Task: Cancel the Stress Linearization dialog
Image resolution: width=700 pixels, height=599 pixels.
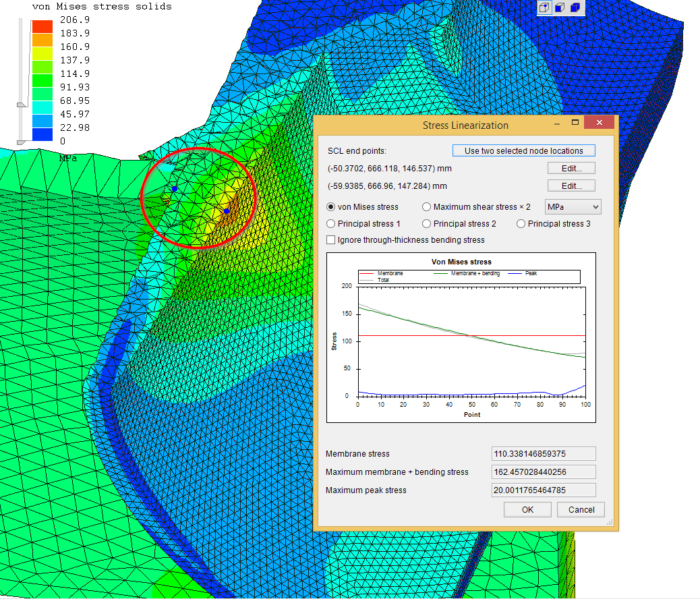Action: 581,510
